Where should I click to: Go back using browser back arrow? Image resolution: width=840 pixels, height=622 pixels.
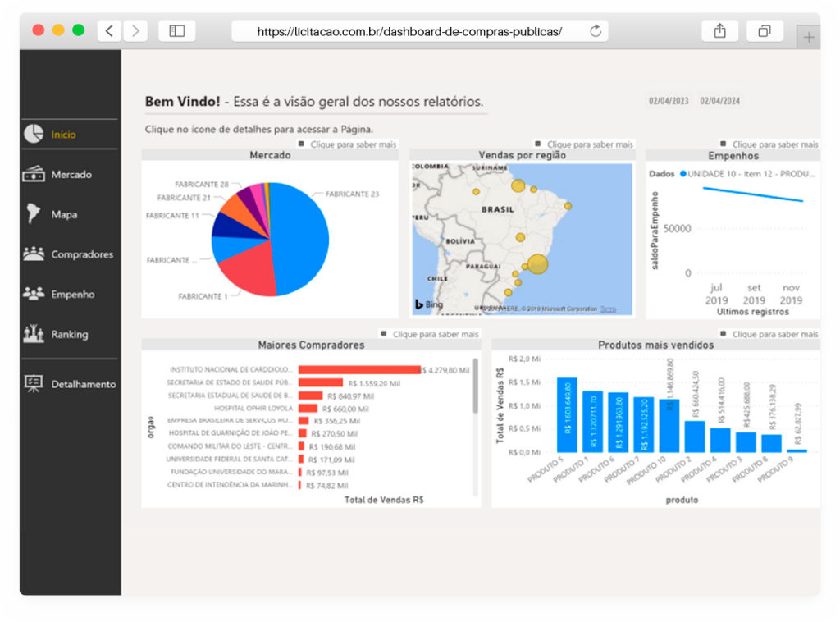(110, 31)
